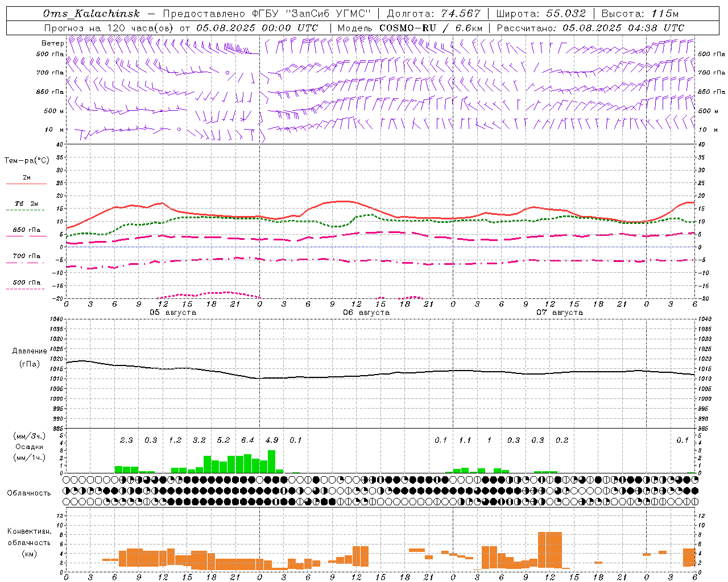Click the Давление pressure panel label

29,351
